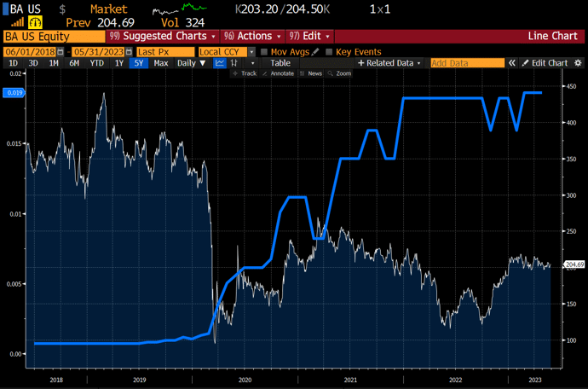The width and height of the screenshot is (588, 389).
Task: Click the News tool
Action: tap(311, 73)
